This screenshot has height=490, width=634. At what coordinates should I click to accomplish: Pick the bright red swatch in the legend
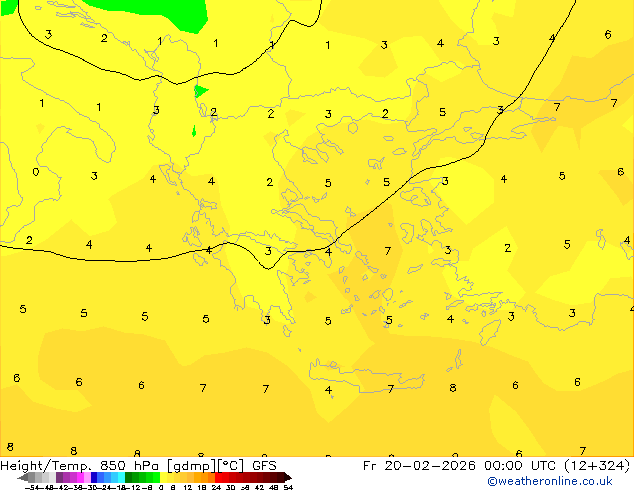pyautogui.click(x=218, y=477)
